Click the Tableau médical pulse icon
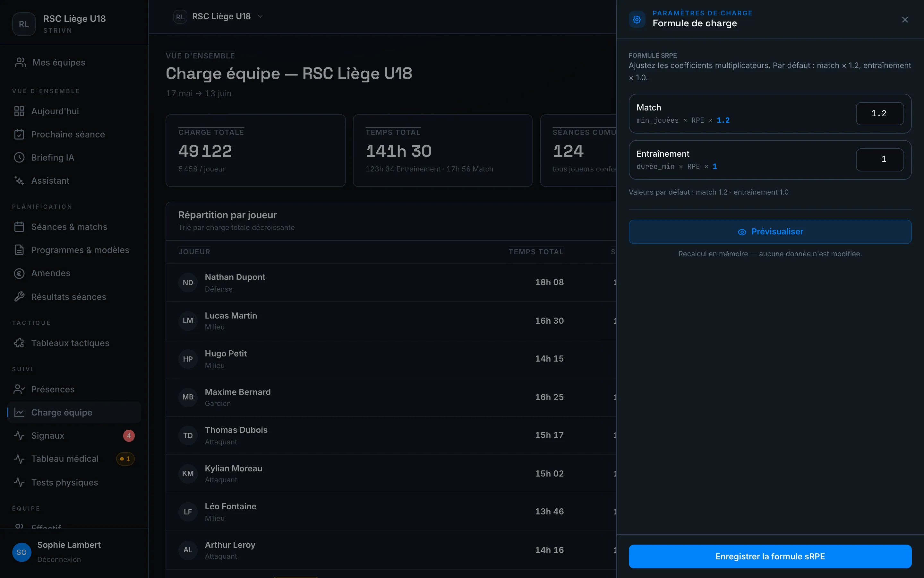 point(19,459)
